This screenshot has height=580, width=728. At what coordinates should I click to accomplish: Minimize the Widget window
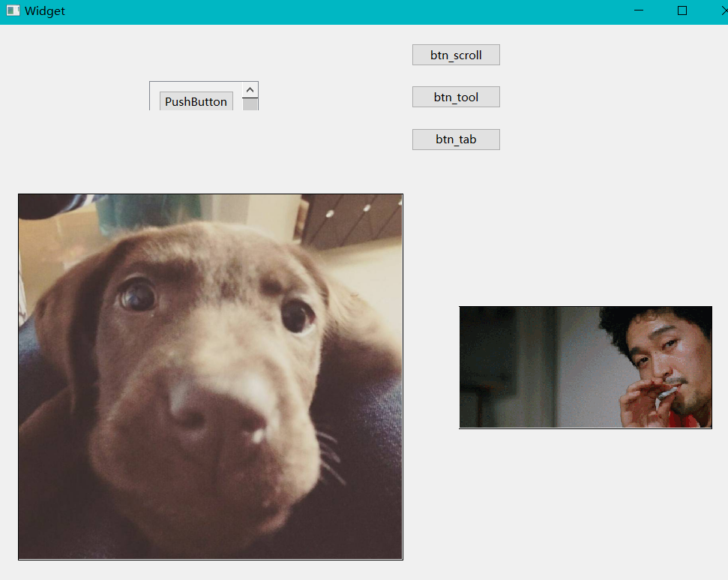(x=639, y=11)
